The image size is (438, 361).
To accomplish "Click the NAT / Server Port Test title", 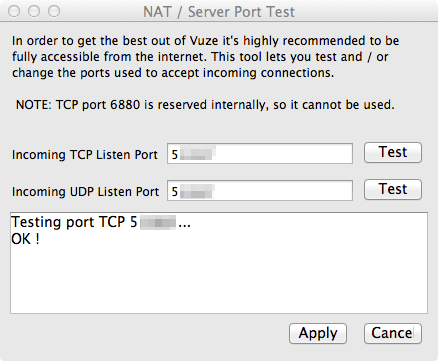I will pyautogui.click(x=219, y=12).
